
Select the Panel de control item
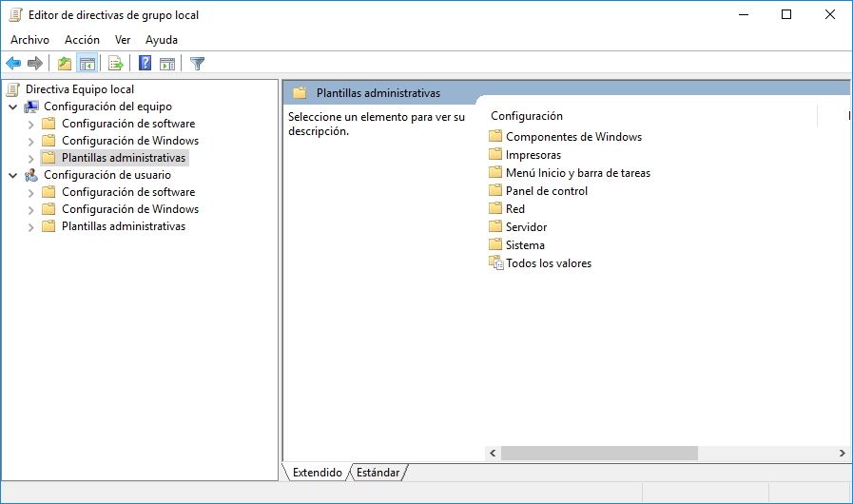(x=547, y=190)
